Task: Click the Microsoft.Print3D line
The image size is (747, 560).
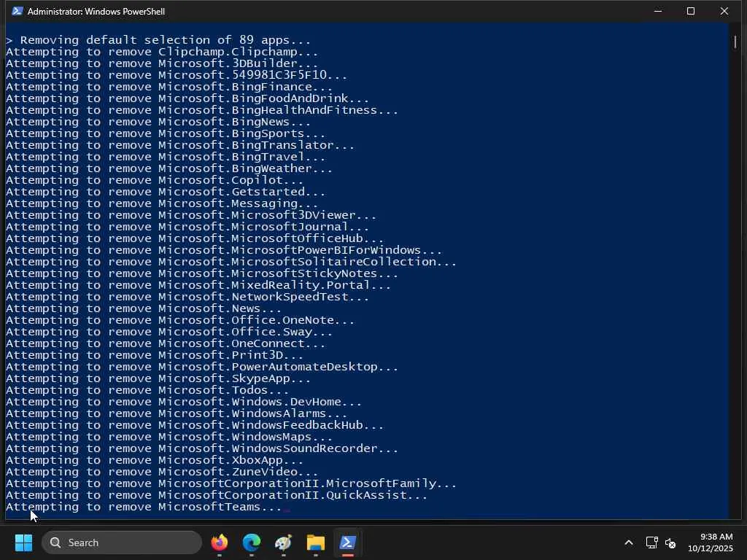Action: (x=155, y=355)
